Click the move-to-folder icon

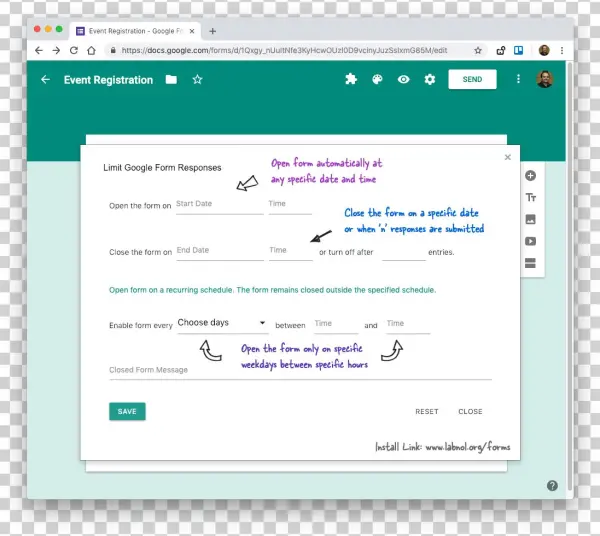pyautogui.click(x=172, y=80)
